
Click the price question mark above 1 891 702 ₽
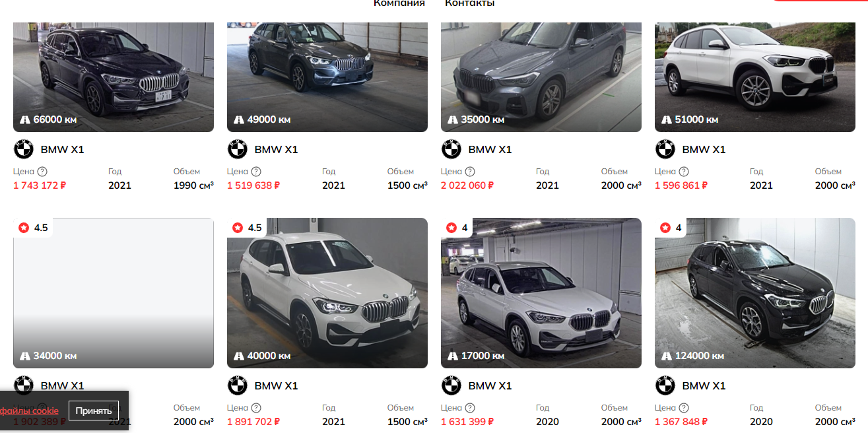point(256,408)
